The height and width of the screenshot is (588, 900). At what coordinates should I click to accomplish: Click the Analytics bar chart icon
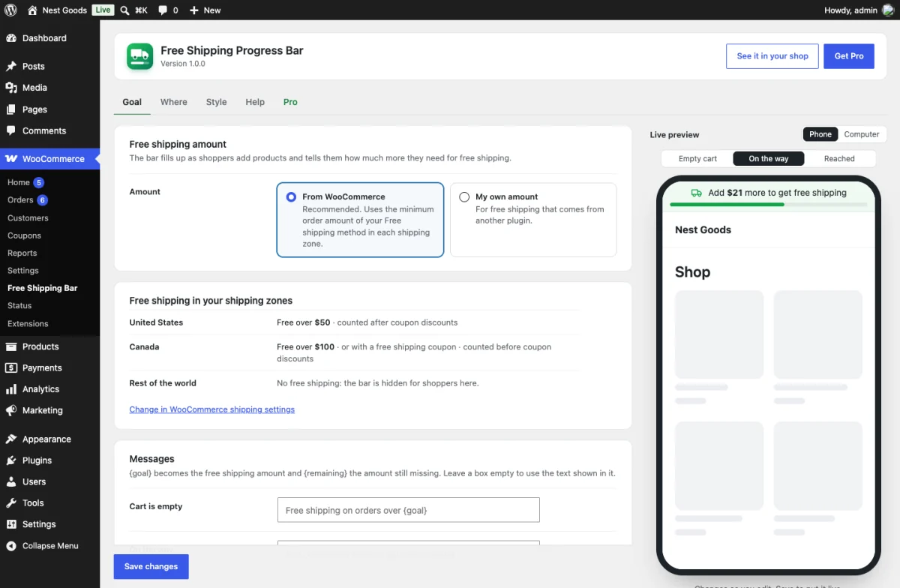pos(11,389)
